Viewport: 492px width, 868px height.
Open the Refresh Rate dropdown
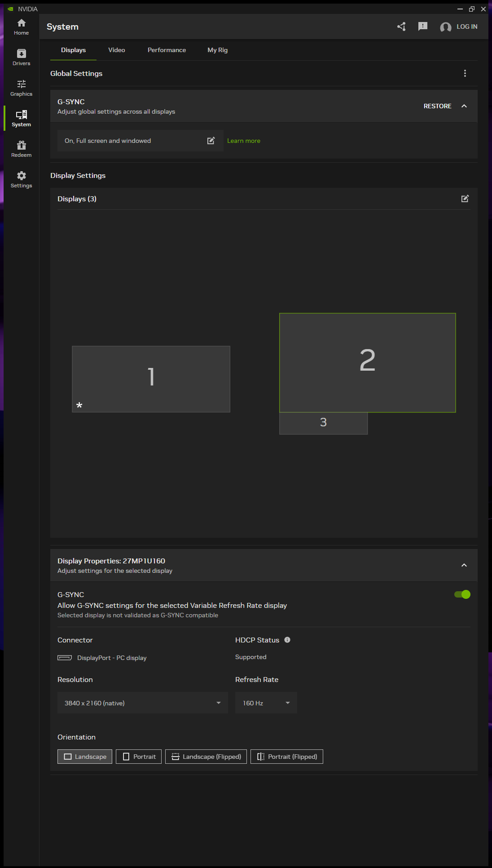click(266, 703)
